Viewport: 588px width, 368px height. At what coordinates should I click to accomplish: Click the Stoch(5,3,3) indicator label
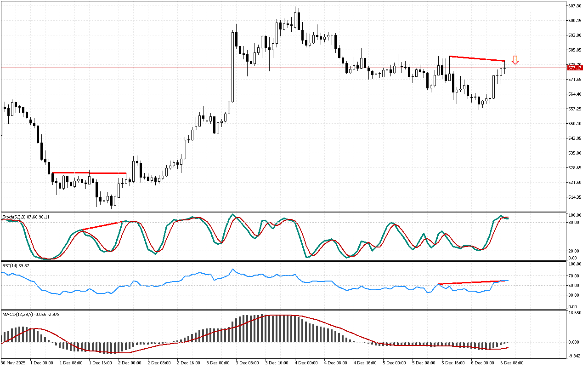[26, 216]
